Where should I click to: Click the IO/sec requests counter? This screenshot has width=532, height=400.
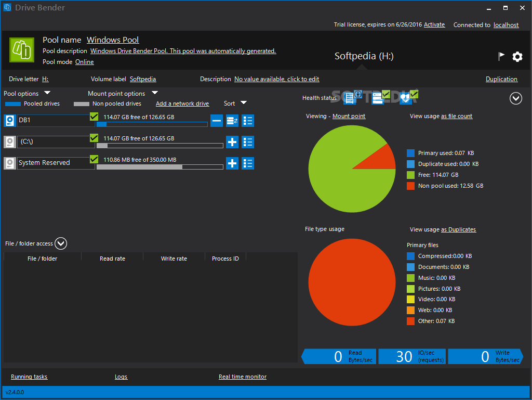(412, 356)
